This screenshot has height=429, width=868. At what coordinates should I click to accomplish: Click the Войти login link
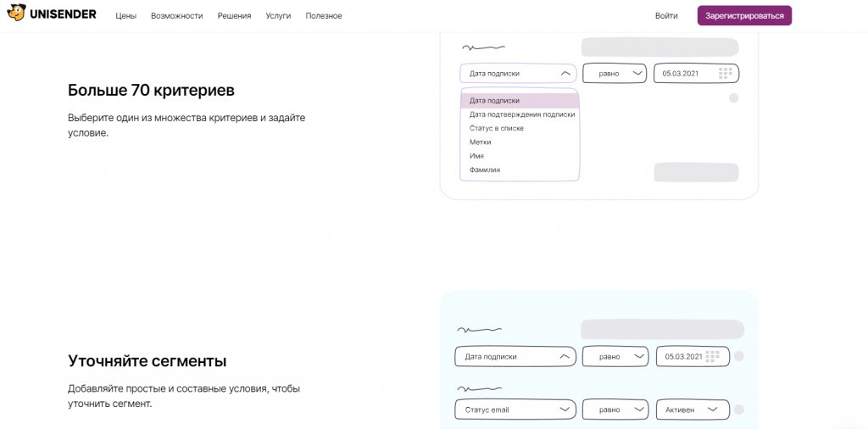click(666, 15)
